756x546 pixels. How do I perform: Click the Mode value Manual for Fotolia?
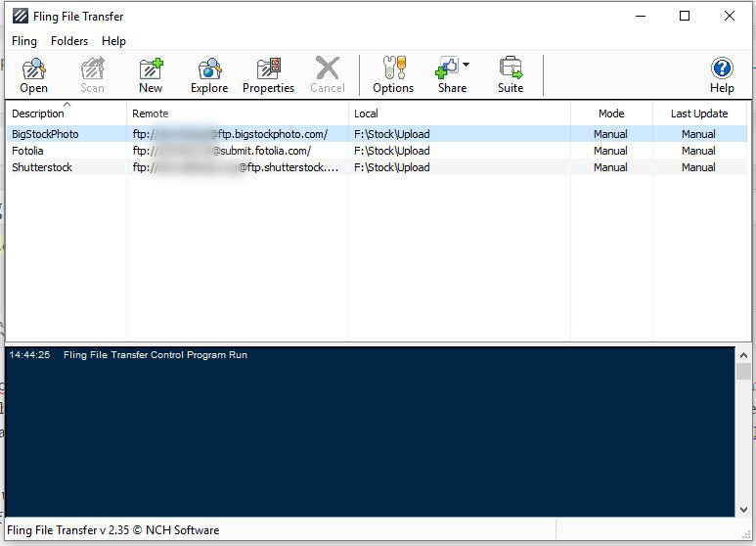click(610, 151)
